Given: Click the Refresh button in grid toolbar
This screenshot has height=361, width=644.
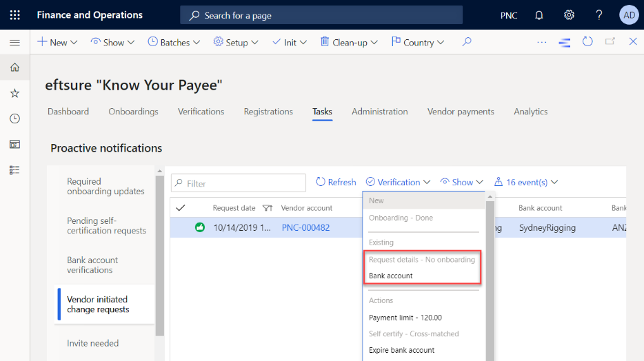Looking at the screenshot, I should pyautogui.click(x=336, y=182).
